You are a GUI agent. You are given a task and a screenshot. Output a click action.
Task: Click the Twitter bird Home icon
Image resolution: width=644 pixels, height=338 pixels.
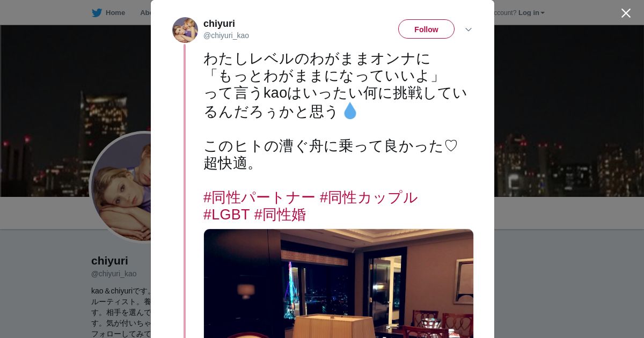pyautogui.click(x=97, y=13)
